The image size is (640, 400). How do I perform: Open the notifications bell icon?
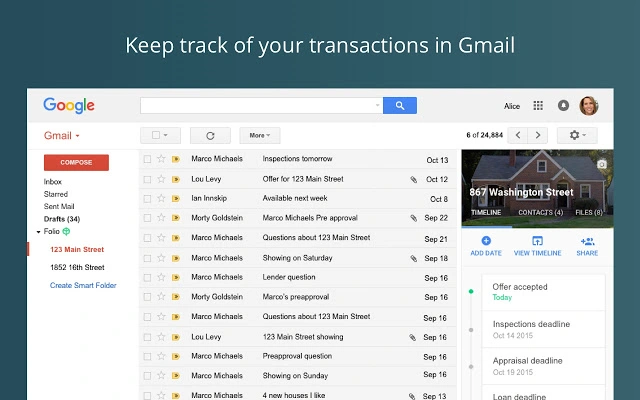point(563,106)
